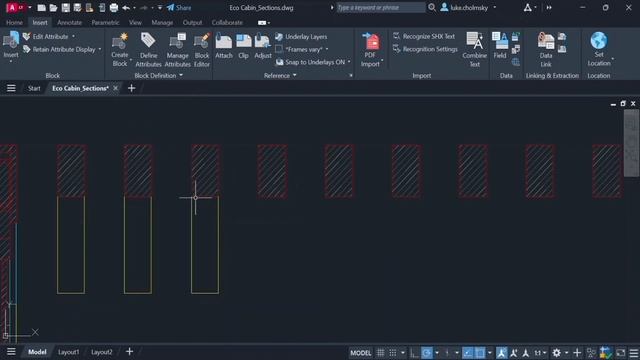Viewport: 640px width, 360px height.
Task: Toggle 2D object snap
Action: pos(480,353)
